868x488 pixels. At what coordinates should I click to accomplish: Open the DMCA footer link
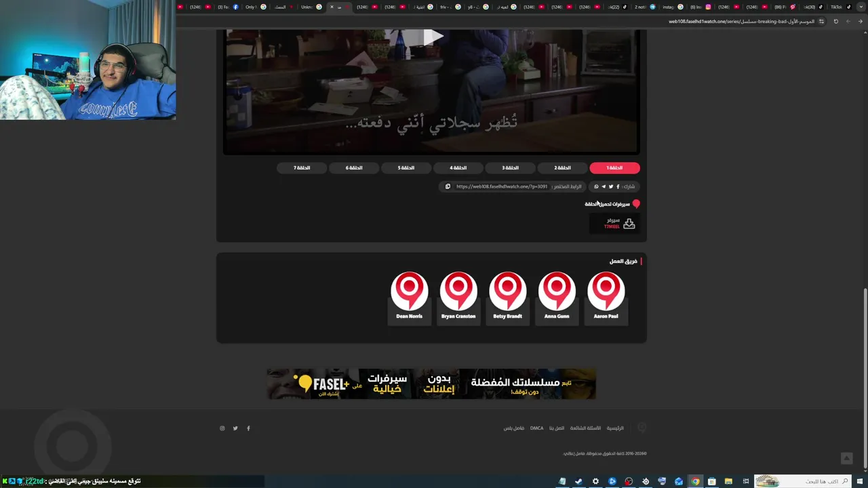tap(536, 428)
